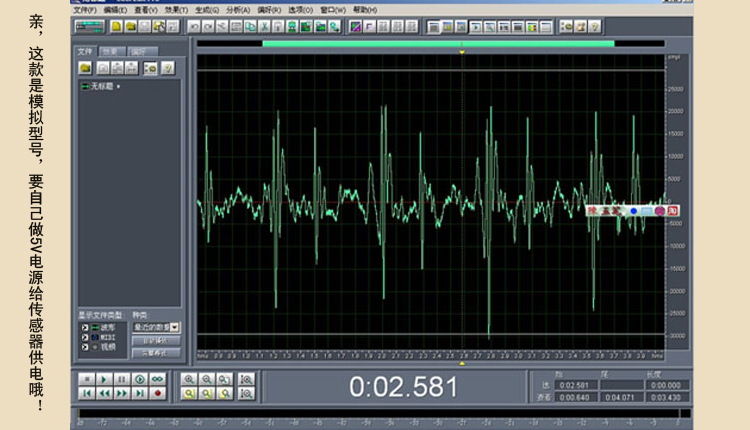Toggle the waveform (波形) file type checkbox
The height and width of the screenshot is (430, 750).
click(x=85, y=328)
